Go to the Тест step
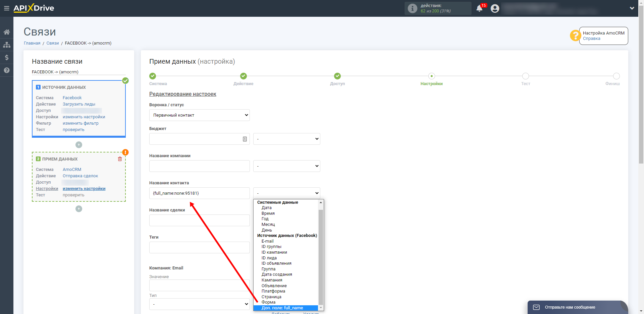The height and width of the screenshot is (314, 644). coord(526,76)
